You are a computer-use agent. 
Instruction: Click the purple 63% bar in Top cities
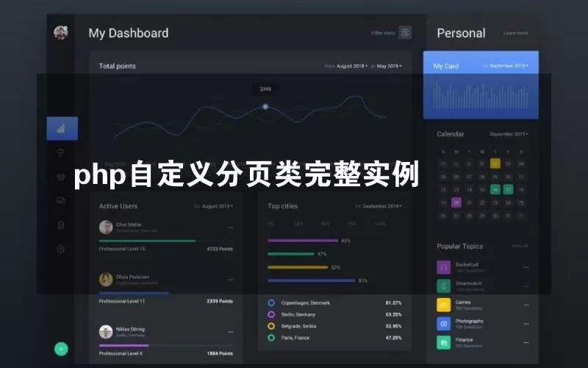coord(303,241)
